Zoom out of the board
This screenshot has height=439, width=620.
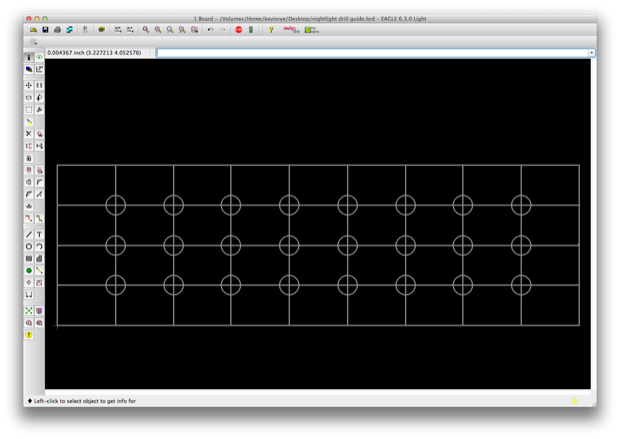[170, 30]
